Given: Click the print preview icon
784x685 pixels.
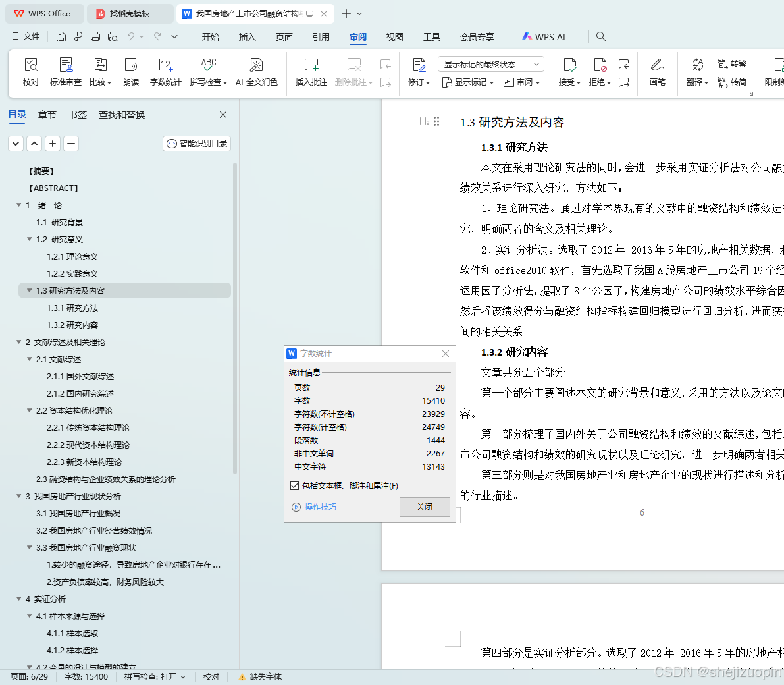Looking at the screenshot, I should click(x=113, y=36).
